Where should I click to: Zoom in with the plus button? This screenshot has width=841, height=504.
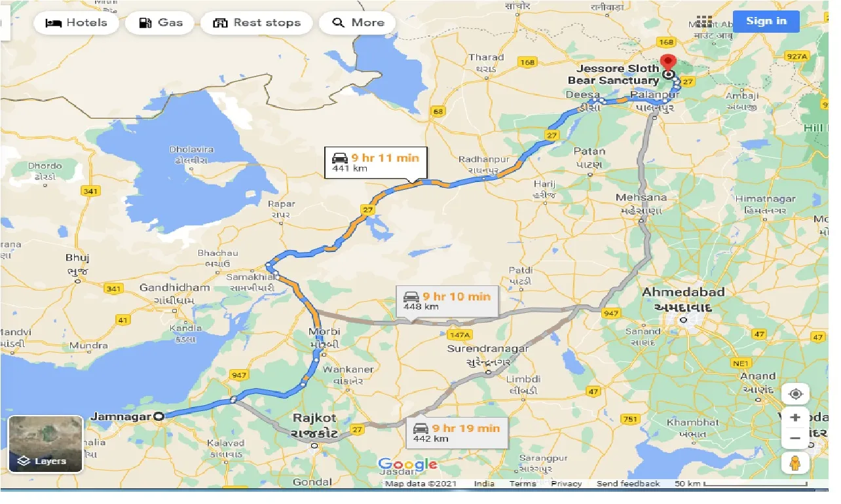(x=795, y=418)
